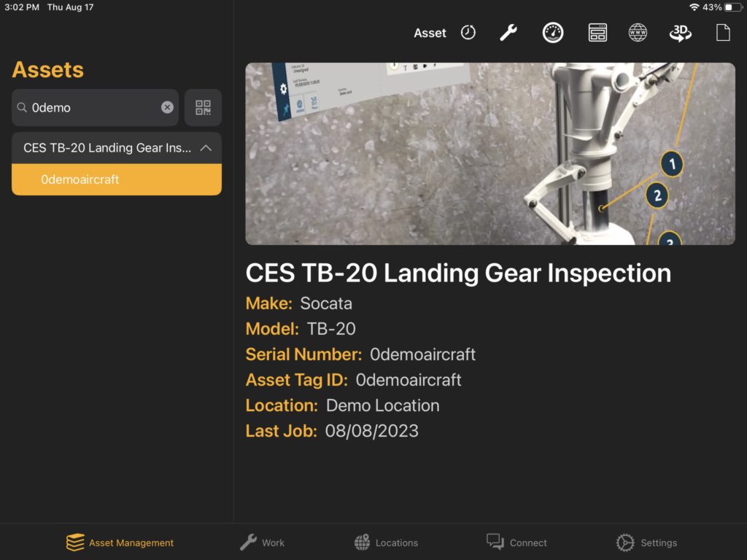Open the Settings tab
The width and height of the screenshot is (747, 560).
point(646,542)
